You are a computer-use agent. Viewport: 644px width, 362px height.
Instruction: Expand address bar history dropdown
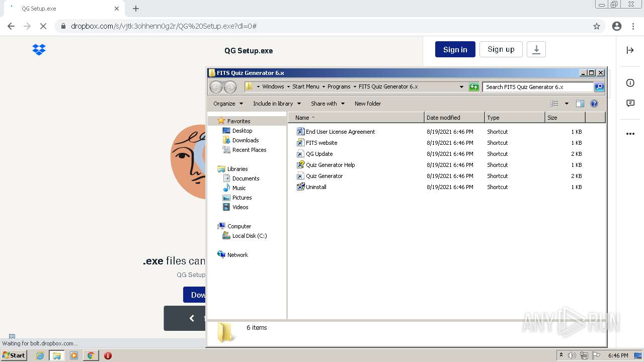click(x=461, y=87)
